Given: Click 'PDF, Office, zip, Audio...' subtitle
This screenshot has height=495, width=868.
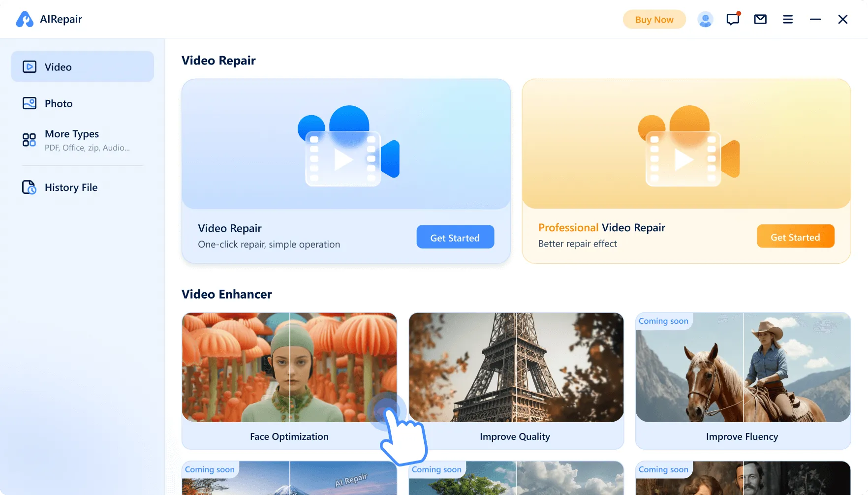Looking at the screenshot, I should [87, 148].
